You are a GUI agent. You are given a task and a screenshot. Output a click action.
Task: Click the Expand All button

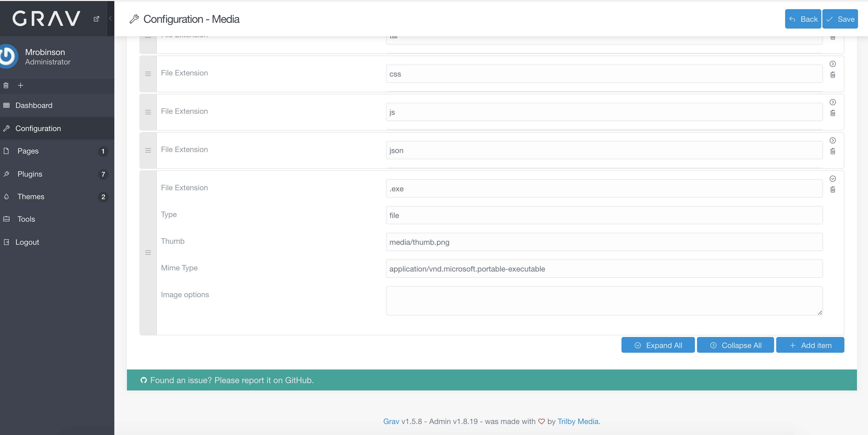click(658, 345)
